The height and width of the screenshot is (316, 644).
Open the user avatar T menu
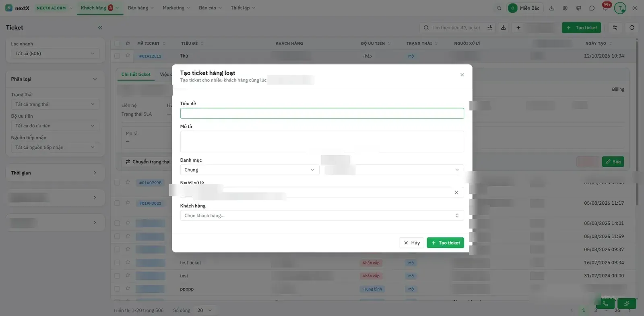620,8
